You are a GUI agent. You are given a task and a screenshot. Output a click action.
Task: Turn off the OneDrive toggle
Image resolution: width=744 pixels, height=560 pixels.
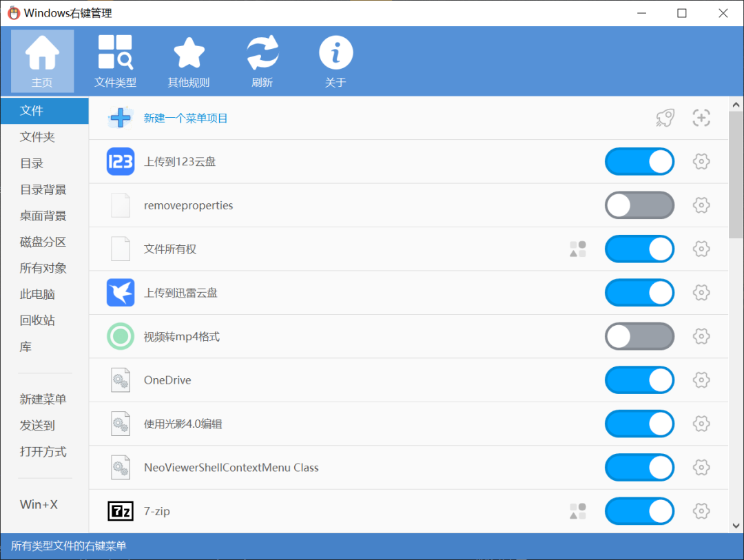(x=639, y=380)
